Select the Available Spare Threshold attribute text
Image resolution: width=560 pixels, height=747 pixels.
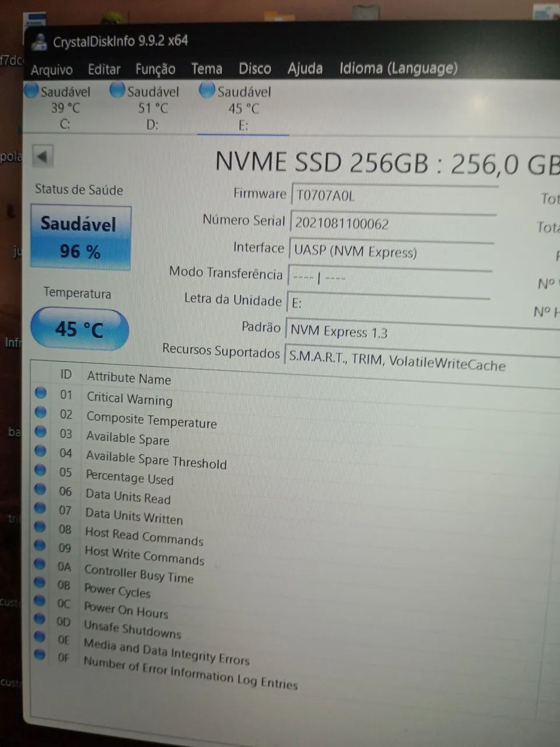point(156,460)
